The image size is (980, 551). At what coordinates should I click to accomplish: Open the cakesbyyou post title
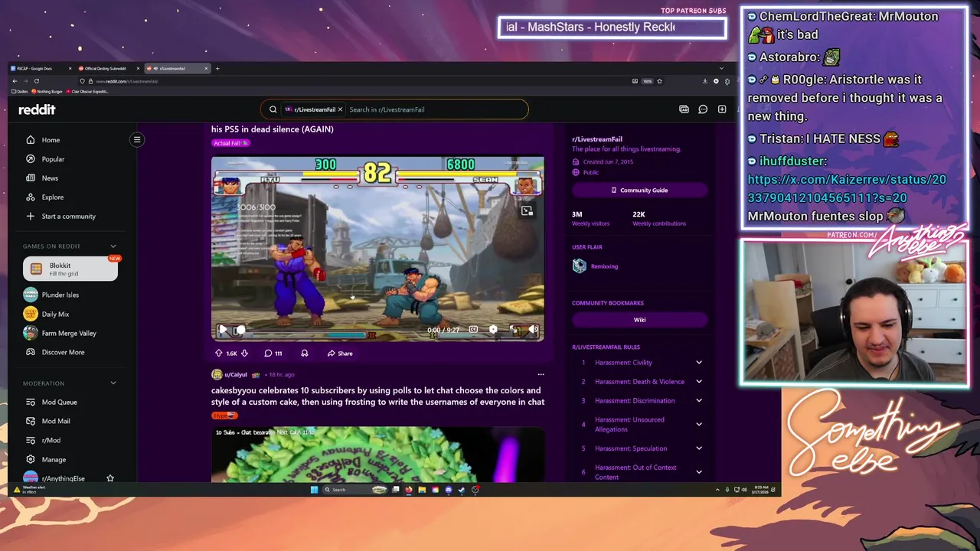tap(377, 396)
